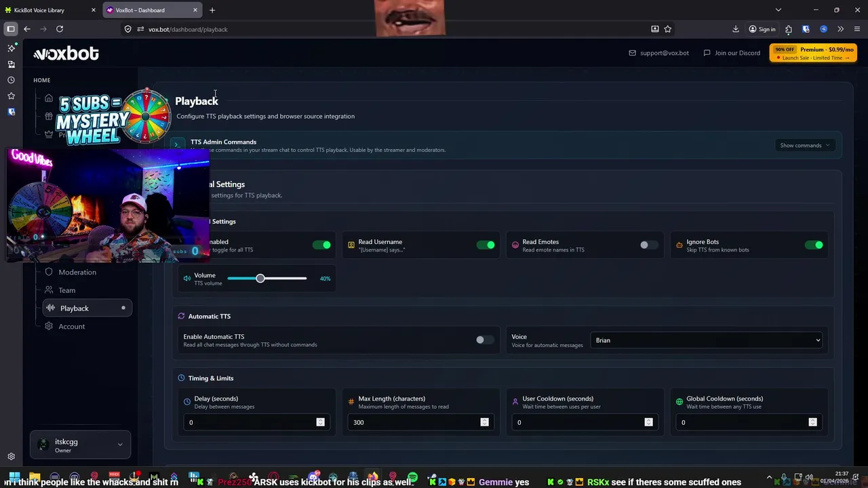Open the Voice dropdown showing Brian
The height and width of the screenshot is (488, 868).
[x=707, y=340]
